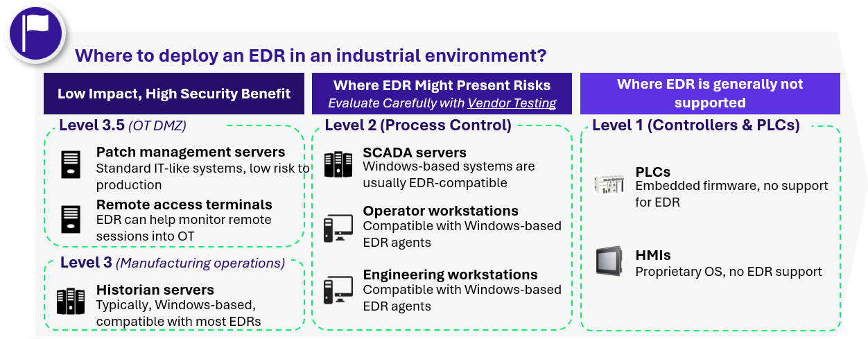868x339 pixels.
Task: Open the underlined Vendor Testing link
Action: (512, 103)
